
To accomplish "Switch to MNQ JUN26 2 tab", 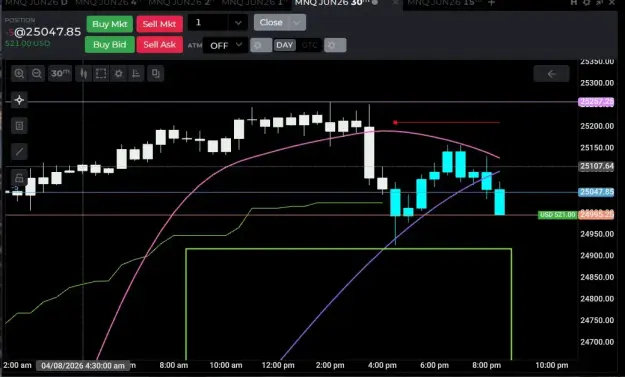I will point(181,3).
